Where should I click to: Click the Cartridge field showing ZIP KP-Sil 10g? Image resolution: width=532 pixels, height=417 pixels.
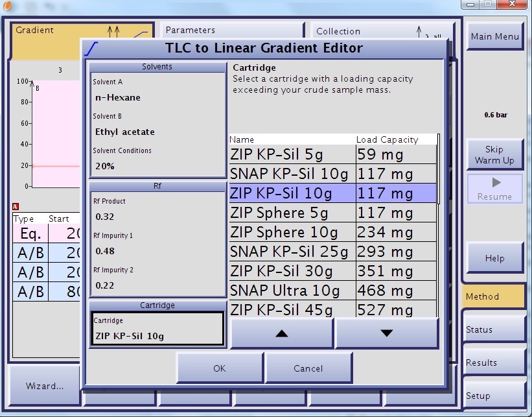(x=157, y=328)
